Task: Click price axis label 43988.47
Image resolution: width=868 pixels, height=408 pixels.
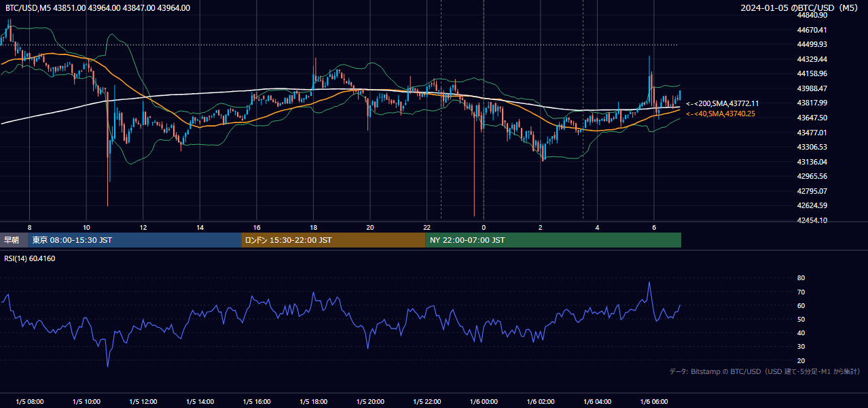Action: [812, 88]
